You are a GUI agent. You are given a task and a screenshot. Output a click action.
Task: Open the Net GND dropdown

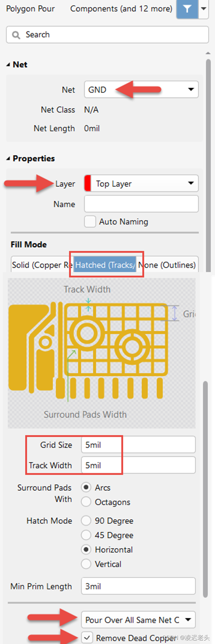pos(191,89)
